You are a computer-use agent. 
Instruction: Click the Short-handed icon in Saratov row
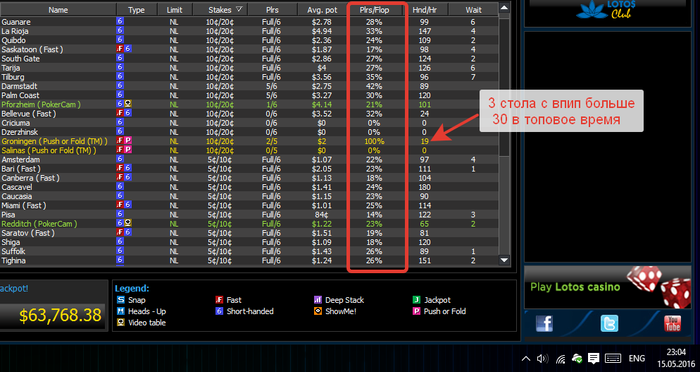tap(128, 233)
